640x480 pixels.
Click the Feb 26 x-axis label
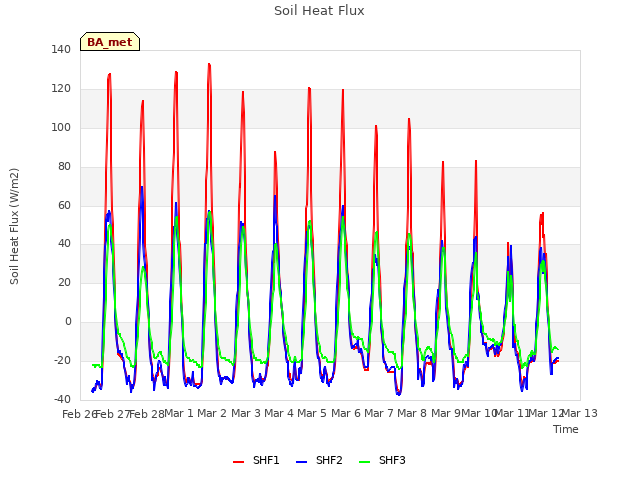coord(79,414)
